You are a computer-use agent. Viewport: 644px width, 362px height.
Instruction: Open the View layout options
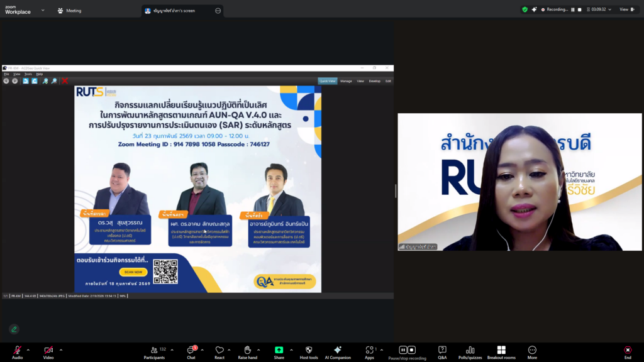[626, 9]
